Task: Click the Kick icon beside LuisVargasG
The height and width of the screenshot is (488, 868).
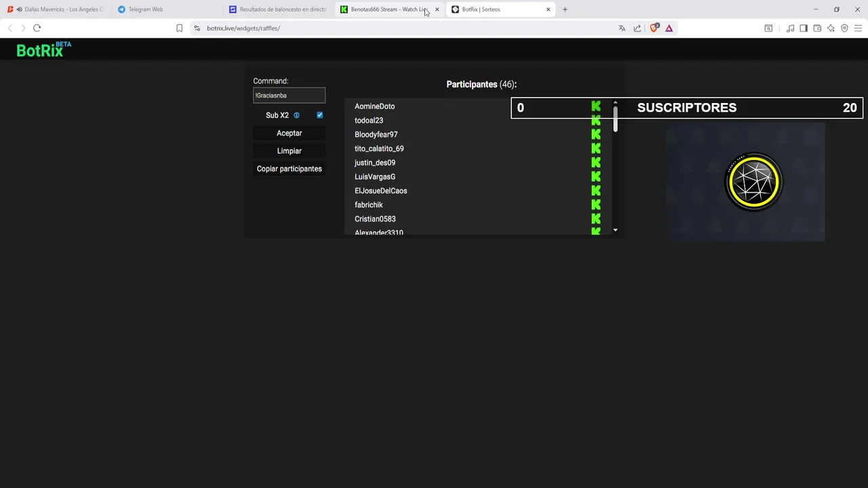Action: coord(596,176)
